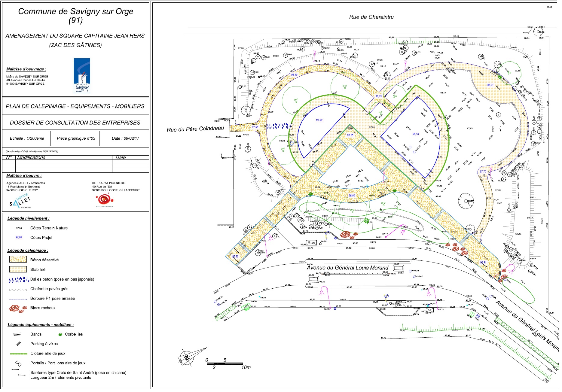This screenshot has height=392, width=562.
Task: Click the Blocs rocheux red rocks symbol
Action: 17,308
